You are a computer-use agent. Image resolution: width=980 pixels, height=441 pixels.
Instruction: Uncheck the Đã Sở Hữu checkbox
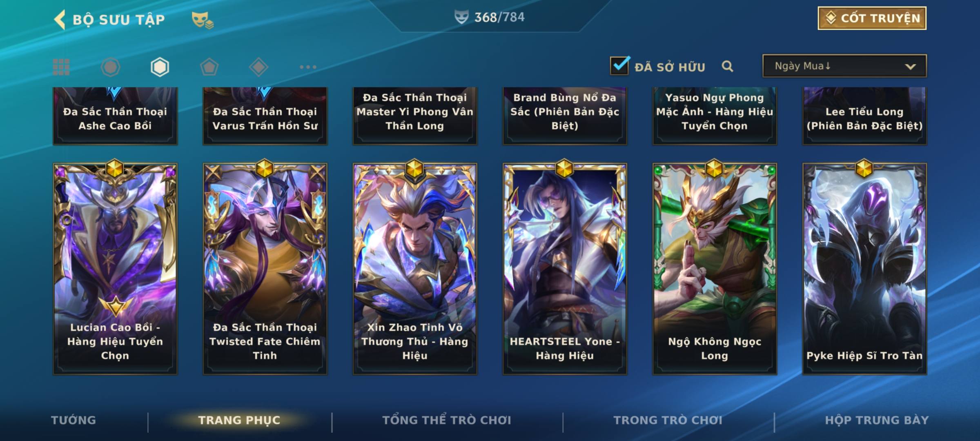click(x=619, y=65)
